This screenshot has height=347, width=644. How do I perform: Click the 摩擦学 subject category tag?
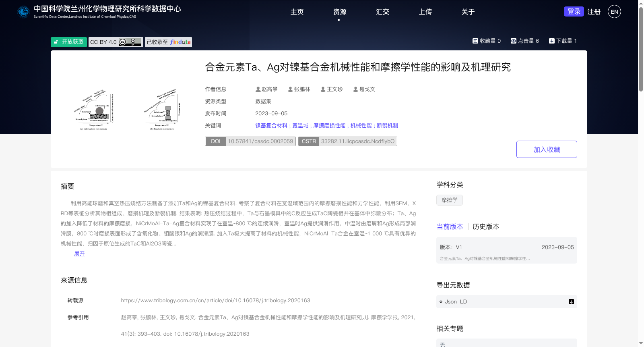click(450, 200)
